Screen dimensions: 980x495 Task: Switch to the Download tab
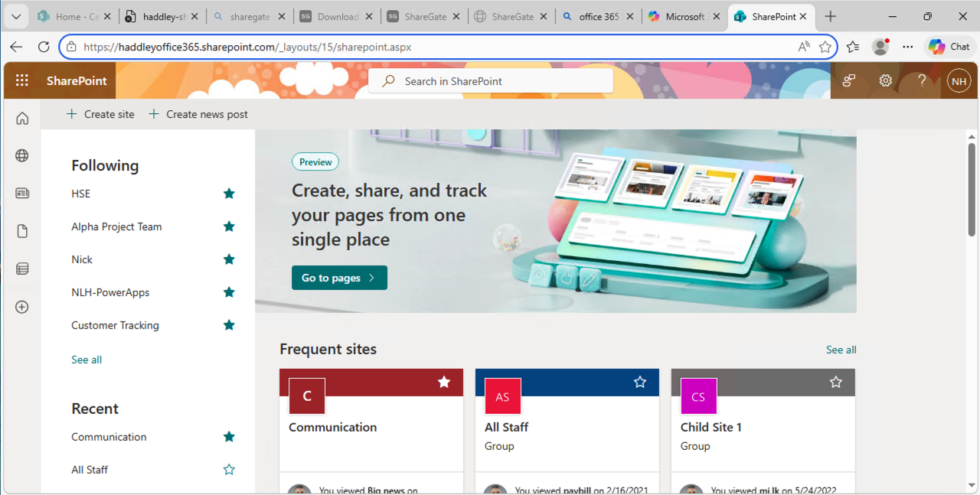coord(337,16)
